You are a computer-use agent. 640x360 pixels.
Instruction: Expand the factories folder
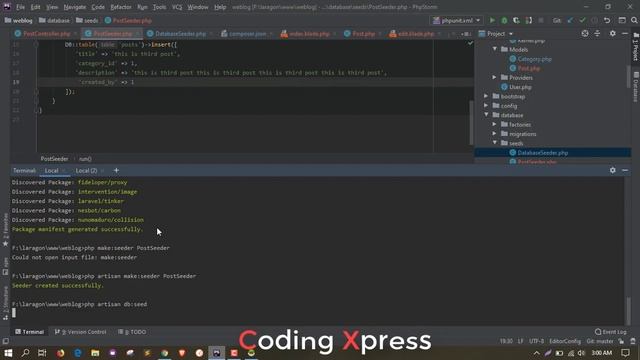[x=495, y=124]
